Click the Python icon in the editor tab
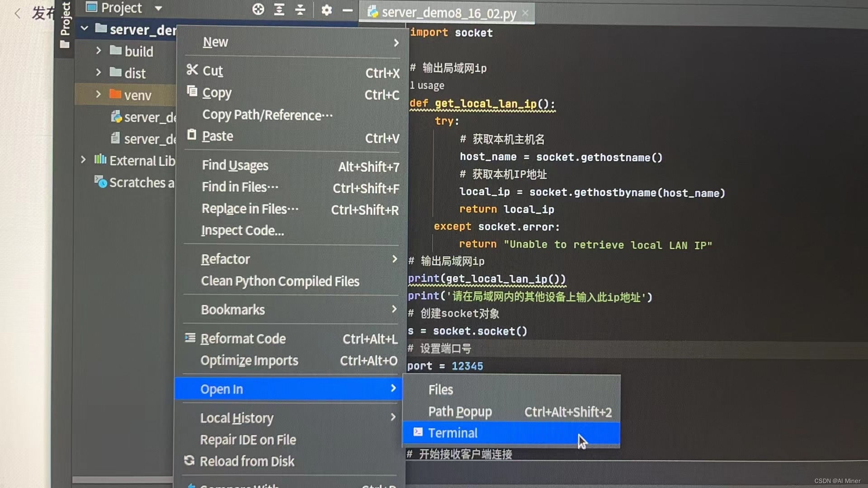The image size is (868, 488). (373, 13)
